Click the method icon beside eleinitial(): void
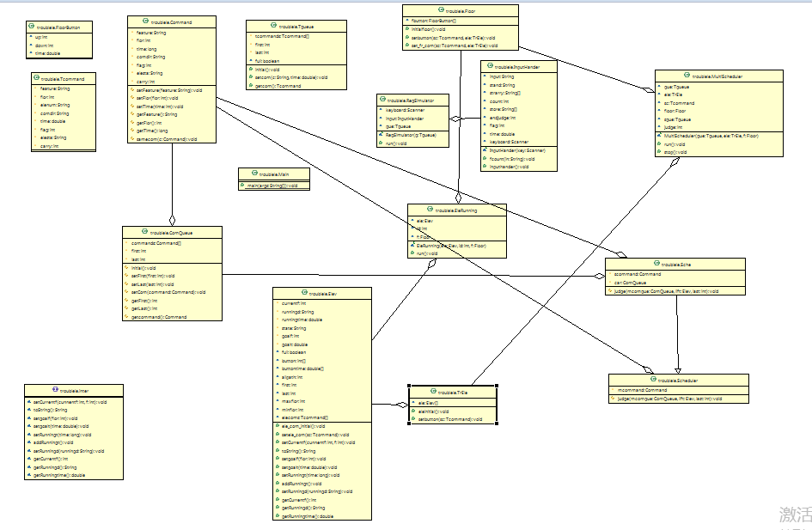Screen dimensions: 812x530 413,411
